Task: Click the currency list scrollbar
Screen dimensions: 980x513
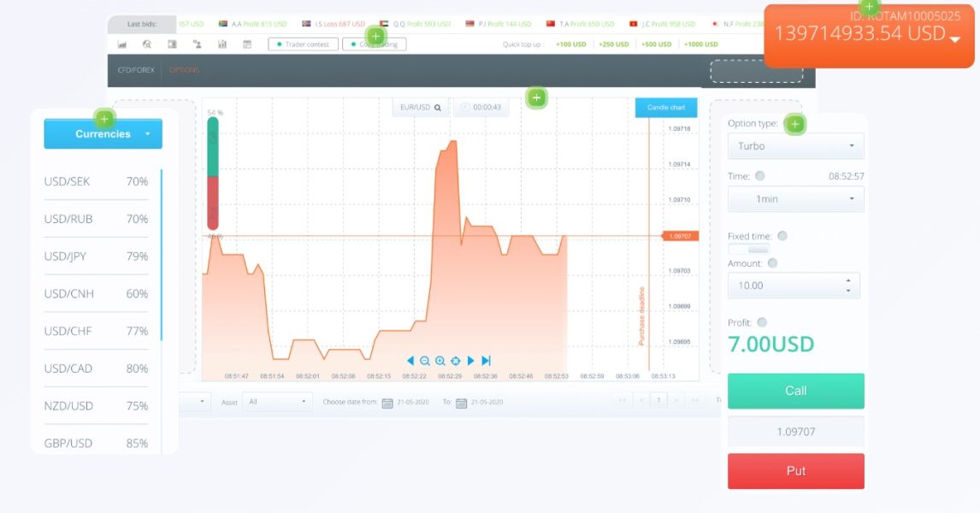Action: [x=162, y=255]
